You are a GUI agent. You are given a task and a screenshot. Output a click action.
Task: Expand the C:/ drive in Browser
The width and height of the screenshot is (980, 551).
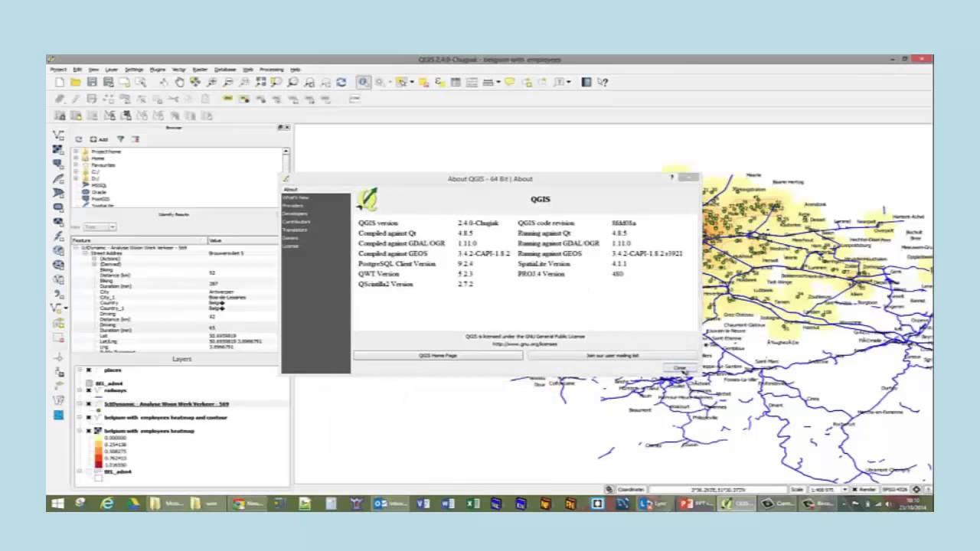[x=77, y=172]
